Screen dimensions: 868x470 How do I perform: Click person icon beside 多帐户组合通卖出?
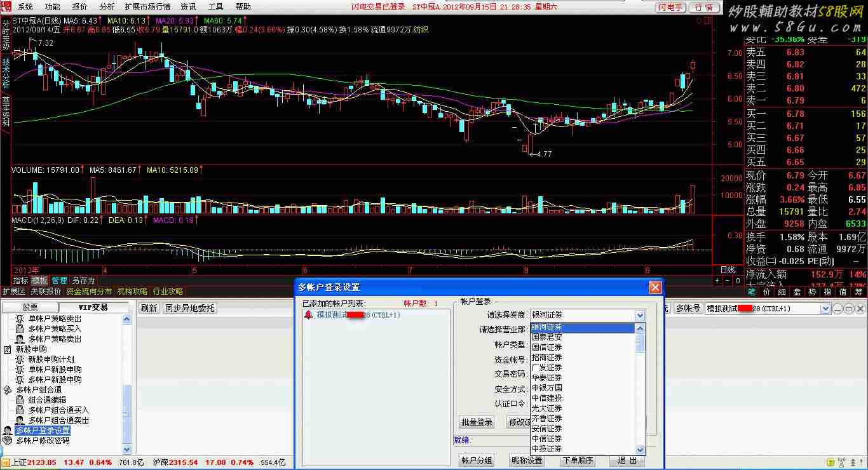click(x=19, y=420)
